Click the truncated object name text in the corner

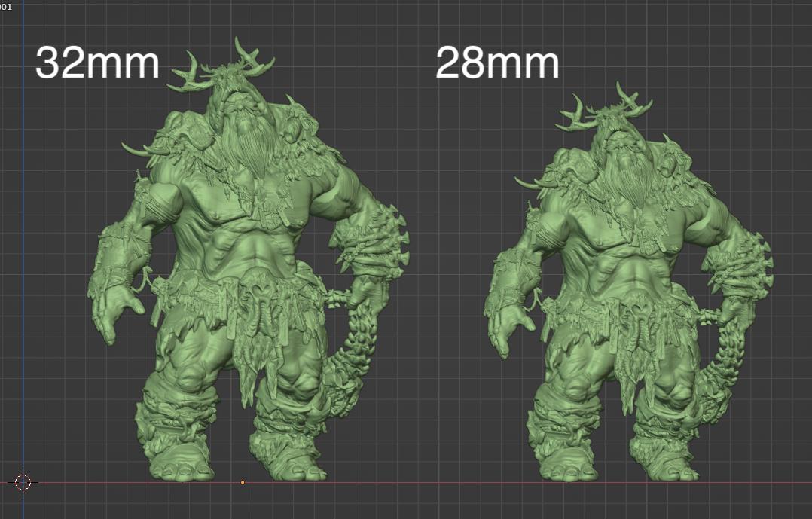pos(6,6)
